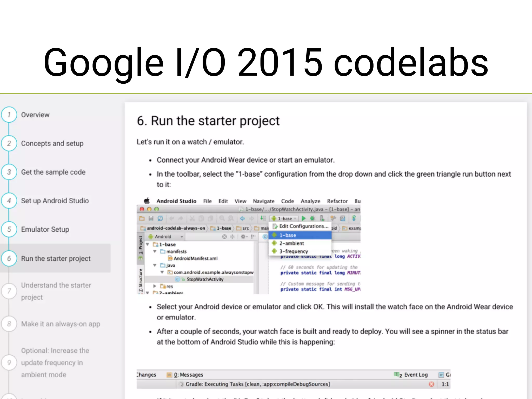Open the Navigate menu

[x=264, y=201]
